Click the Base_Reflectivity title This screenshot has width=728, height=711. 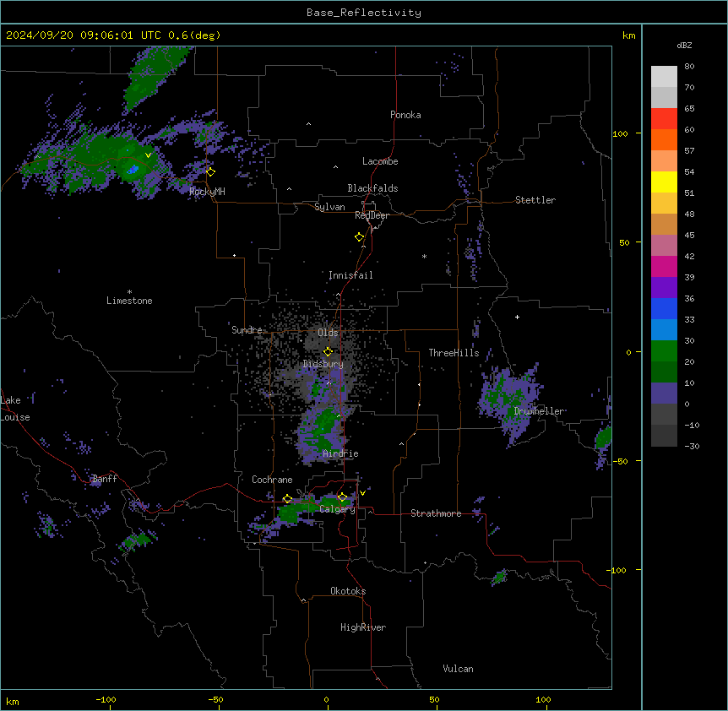point(364,13)
